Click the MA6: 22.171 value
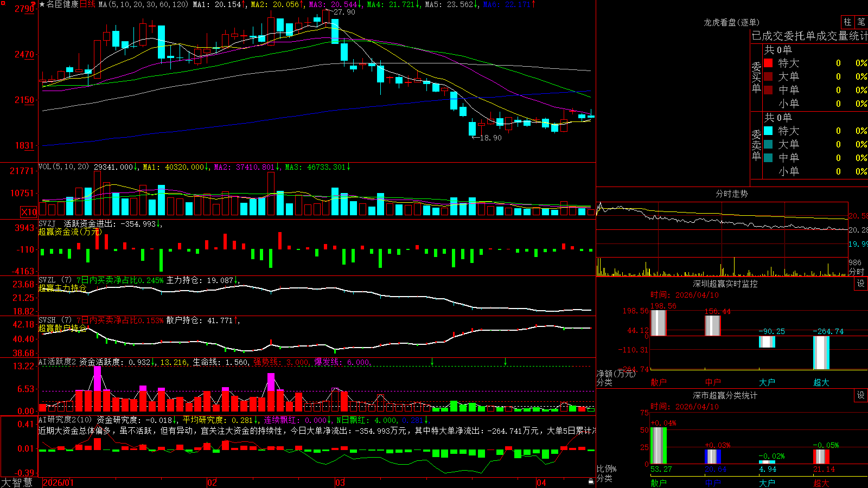The height and width of the screenshot is (488, 868). click(x=507, y=4)
